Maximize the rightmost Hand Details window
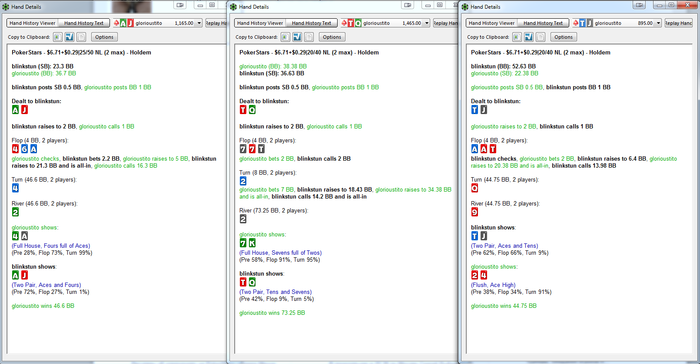700x364 pixels. [671, 5]
